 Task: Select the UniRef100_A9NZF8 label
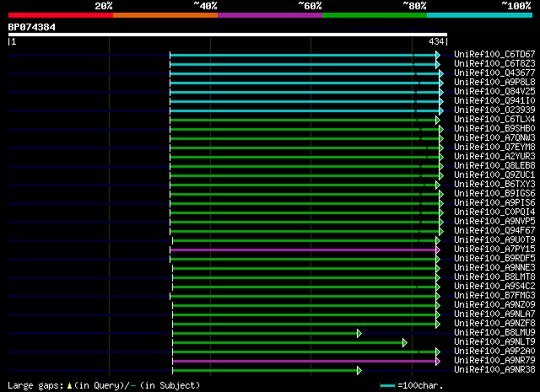coord(494,324)
